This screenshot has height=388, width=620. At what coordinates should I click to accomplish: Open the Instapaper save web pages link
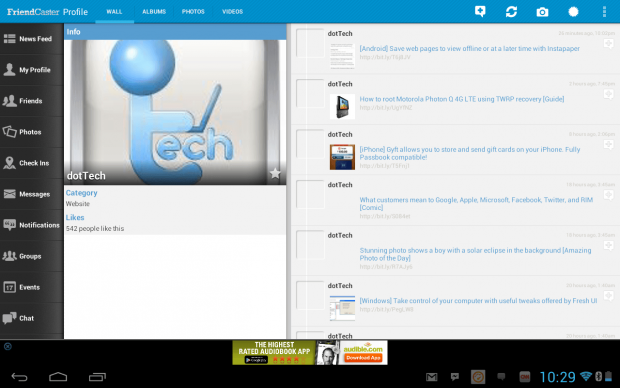[x=469, y=49]
